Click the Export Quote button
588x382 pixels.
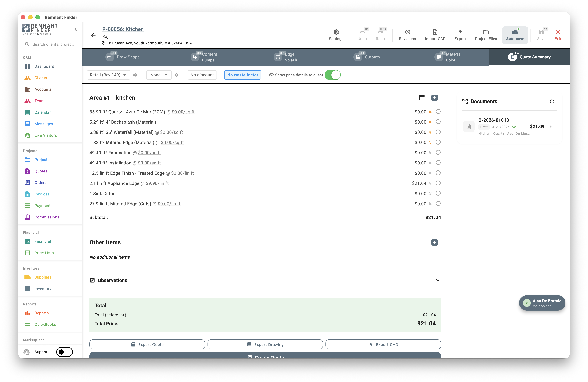(147, 344)
